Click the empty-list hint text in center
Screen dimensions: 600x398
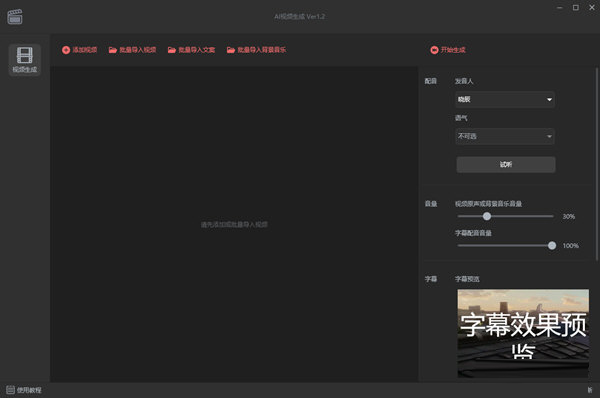[234, 225]
